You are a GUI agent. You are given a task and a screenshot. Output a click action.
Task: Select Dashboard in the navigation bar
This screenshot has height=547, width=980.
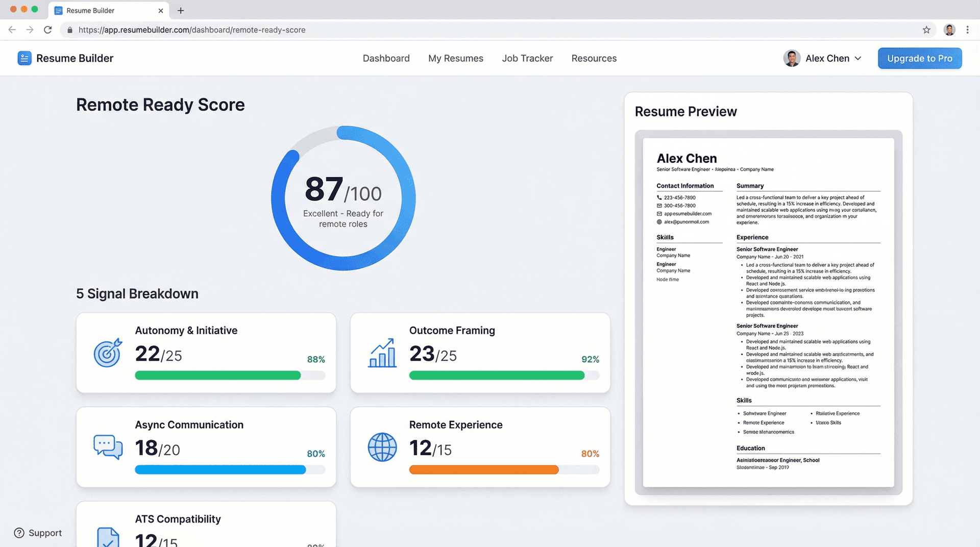click(386, 58)
